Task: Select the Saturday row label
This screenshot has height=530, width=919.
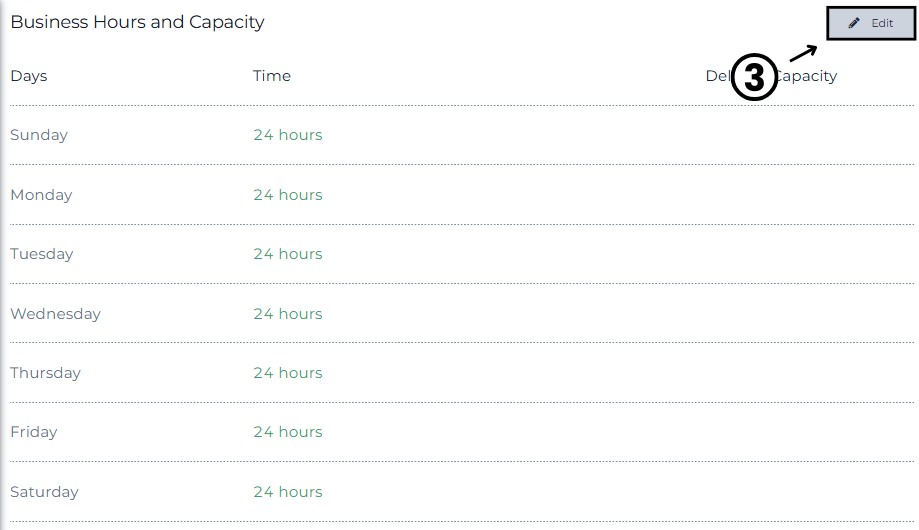Action: click(45, 492)
